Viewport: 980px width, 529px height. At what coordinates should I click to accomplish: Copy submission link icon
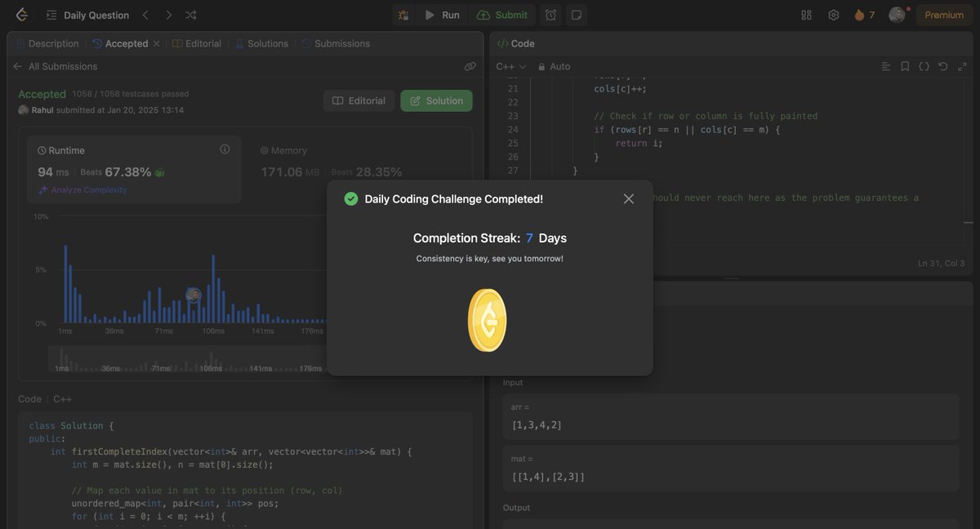tap(470, 66)
